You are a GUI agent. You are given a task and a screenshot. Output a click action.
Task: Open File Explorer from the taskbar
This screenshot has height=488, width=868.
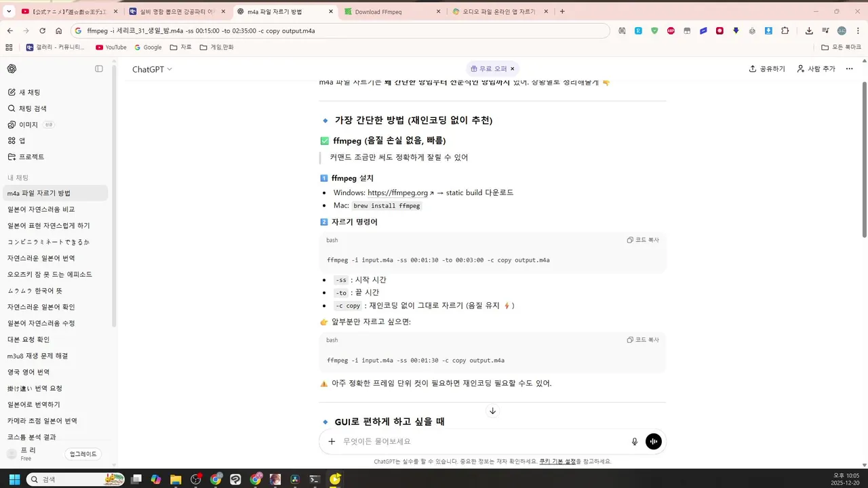pos(176,479)
